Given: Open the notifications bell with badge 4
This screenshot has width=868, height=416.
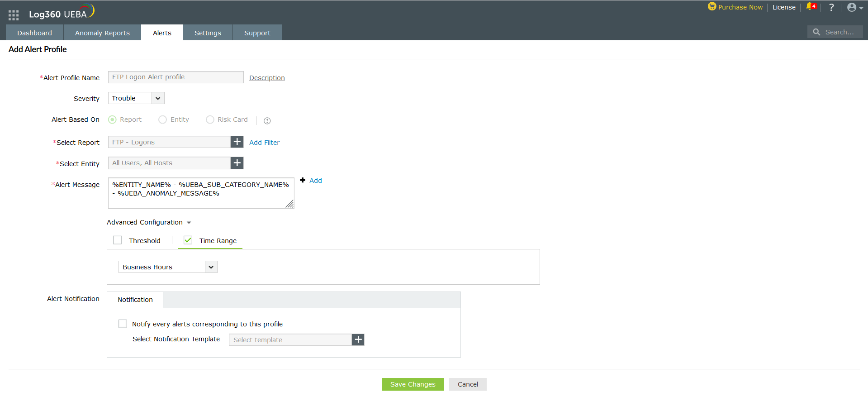Looking at the screenshot, I should (810, 7).
